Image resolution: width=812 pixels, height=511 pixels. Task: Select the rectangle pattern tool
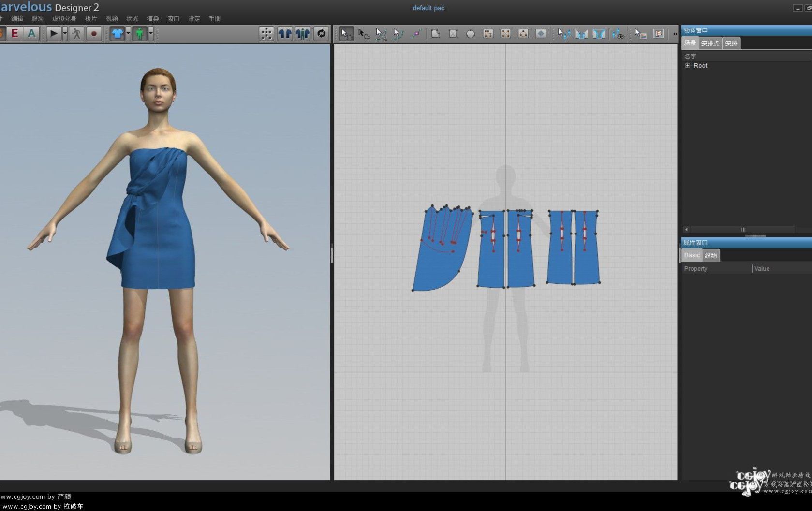tap(453, 33)
